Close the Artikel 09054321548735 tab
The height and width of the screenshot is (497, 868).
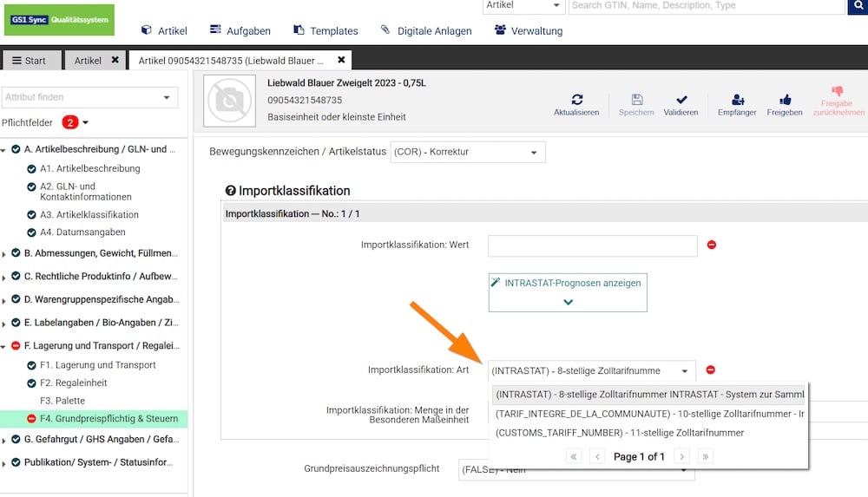coord(341,61)
